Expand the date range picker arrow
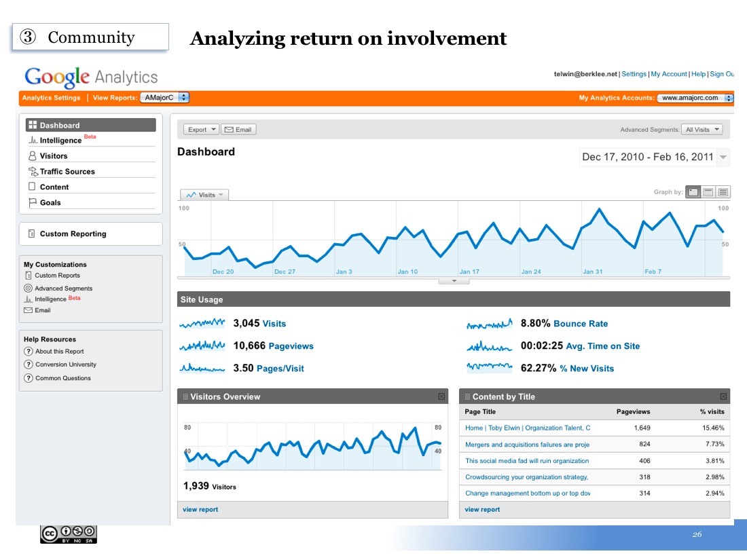The width and height of the screenshot is (747, 560). click(723, 157)
